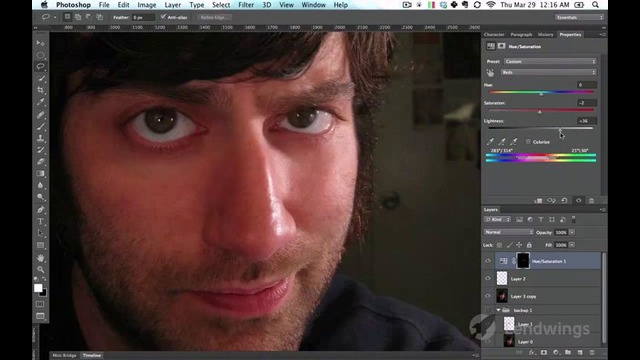Select the Type tool
This screenshot has width=640, height=360.
[40, 222]
